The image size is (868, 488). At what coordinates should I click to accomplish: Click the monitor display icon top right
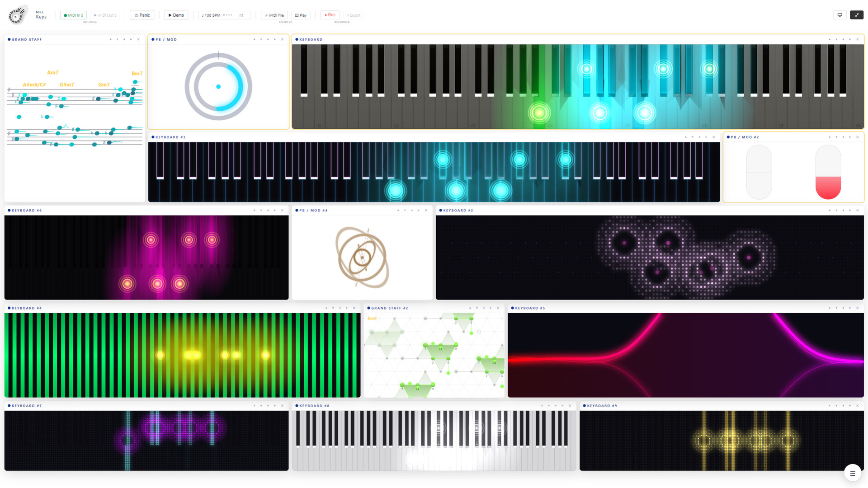pyautogui.click(x=840, y=15)
